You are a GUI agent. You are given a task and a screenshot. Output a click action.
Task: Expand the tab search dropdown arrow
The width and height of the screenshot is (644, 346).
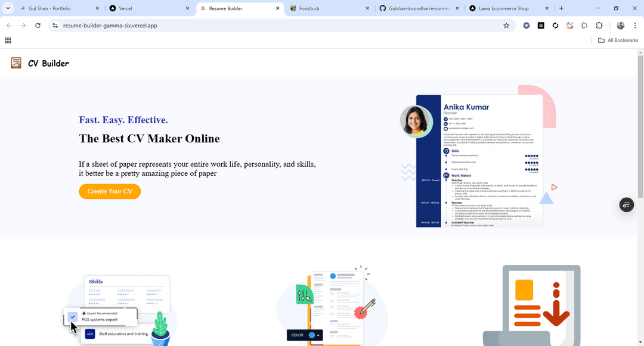tap(8, 8)
